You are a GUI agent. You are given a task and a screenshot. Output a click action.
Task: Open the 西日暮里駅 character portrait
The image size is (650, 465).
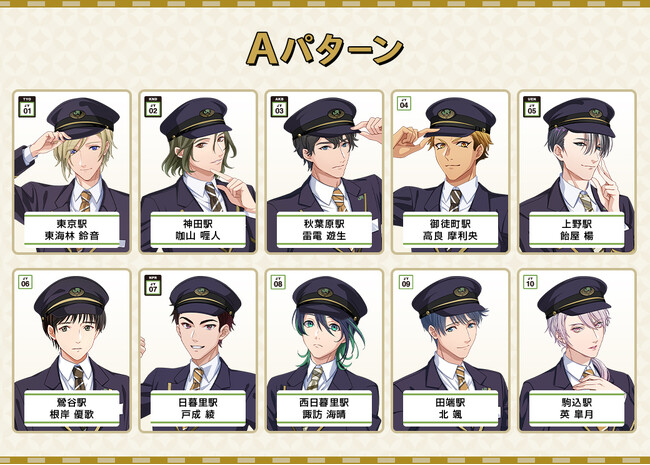(x=324, y=351)
